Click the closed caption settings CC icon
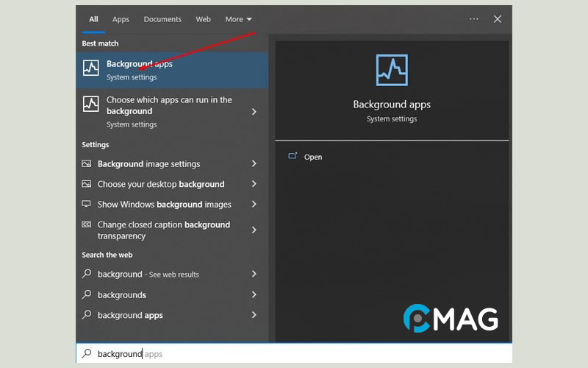Screen dimensions: 588x368 (x=87, y=224)
